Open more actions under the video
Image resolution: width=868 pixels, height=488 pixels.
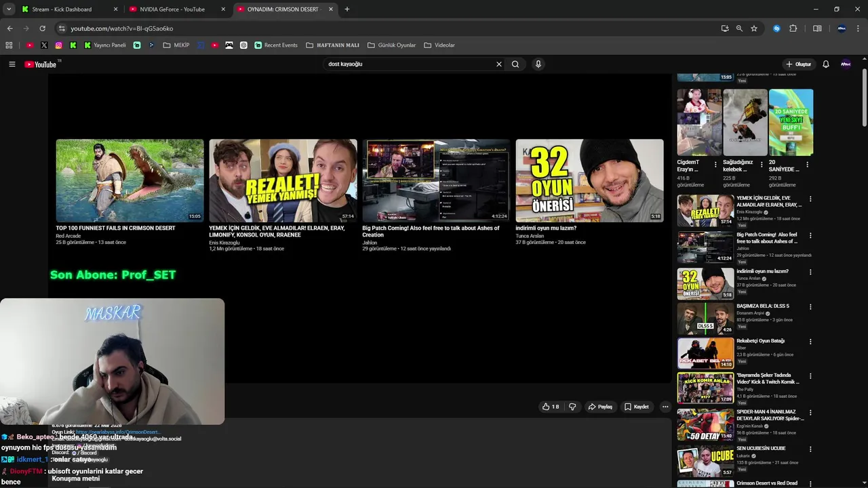665,407
